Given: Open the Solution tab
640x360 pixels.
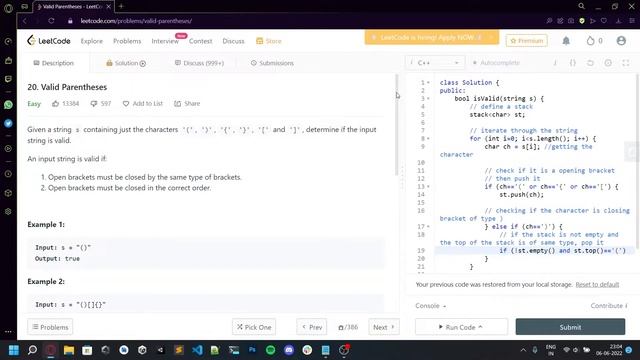Looking at the screenshot, I should point(126,63).
